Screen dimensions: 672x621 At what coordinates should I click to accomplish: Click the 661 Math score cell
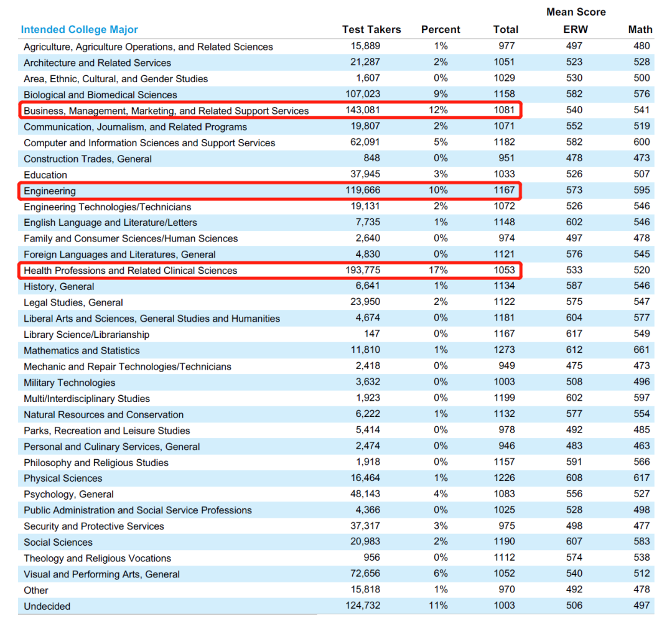[641, 350]
